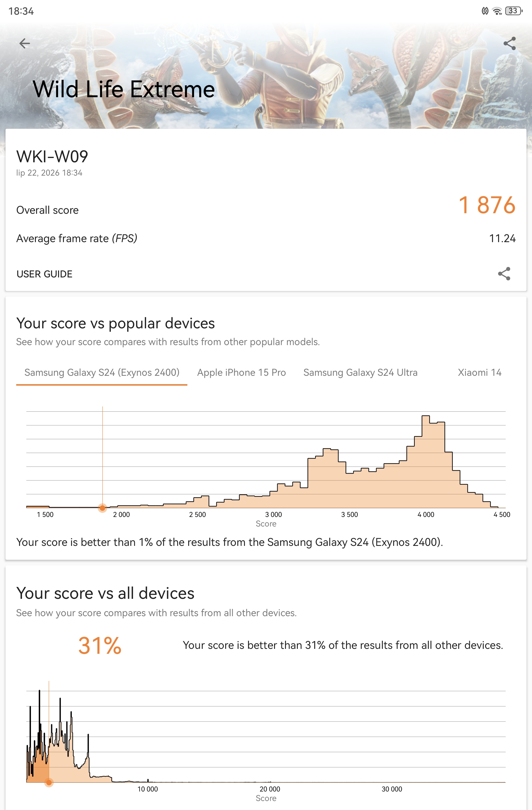
Task: Switch to Samsung Galaxy S24 Ultra tab
Action: tap(361, 373)
